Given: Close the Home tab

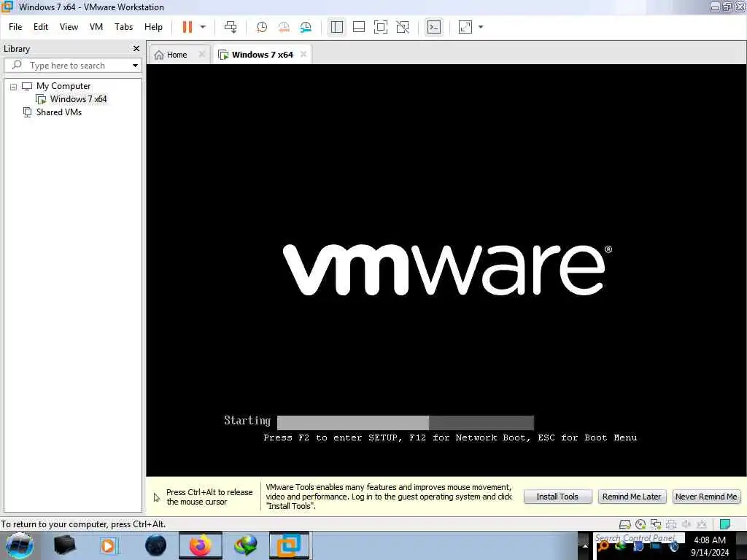Looking at the screenshot, I should pos(202,54).
